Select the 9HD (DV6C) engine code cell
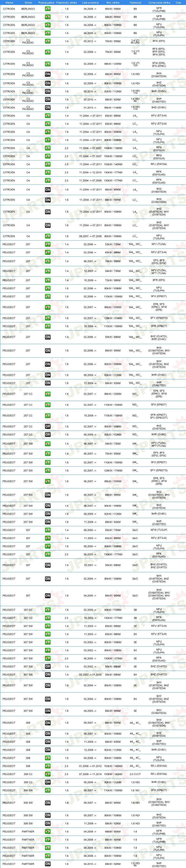186x868 pixels. [159, 107]
